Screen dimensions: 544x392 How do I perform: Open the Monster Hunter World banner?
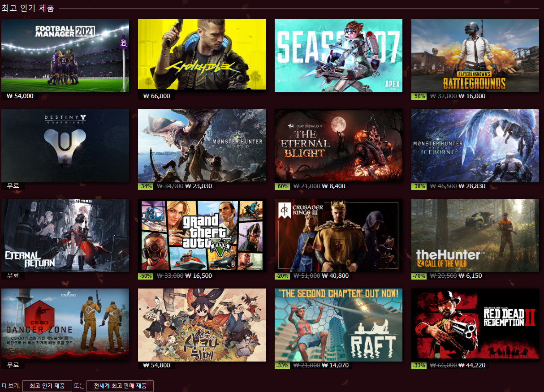[202, 146]
